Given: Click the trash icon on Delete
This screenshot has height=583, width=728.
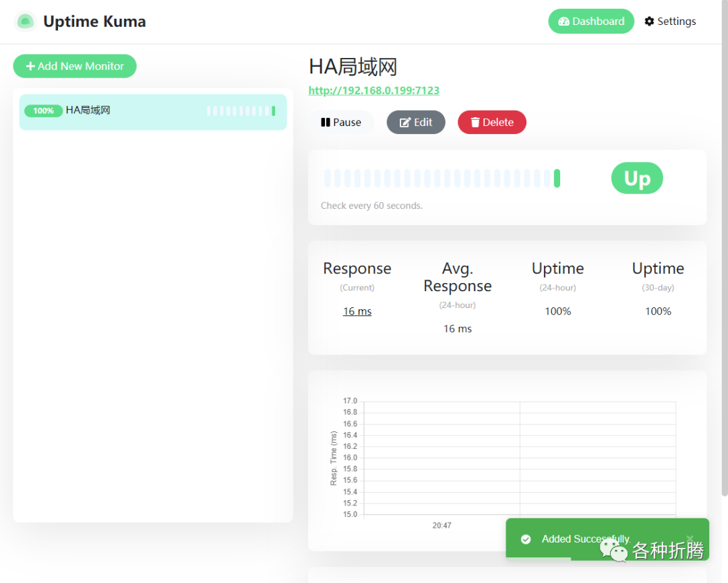Looking at the screenshot, I should [x=475, y=122].
